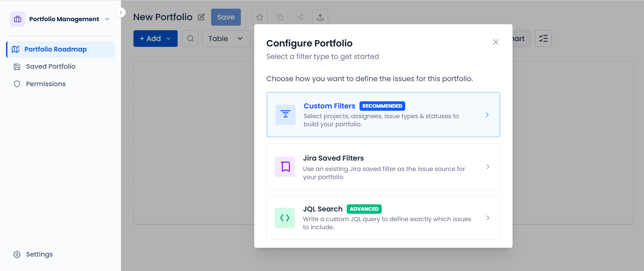Click the Jira Saved Filters bookmark icon
This screenshot has width=644, height=271.
coord(285,167)
